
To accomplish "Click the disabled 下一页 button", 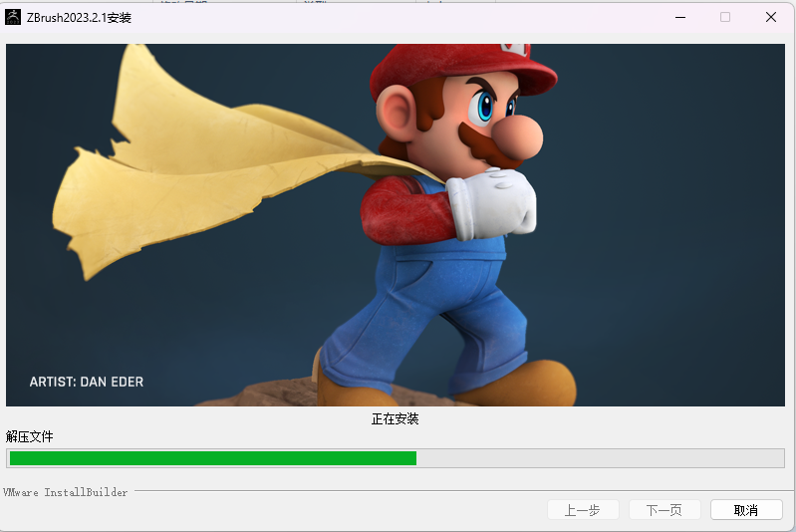I will (x=664, y=510).
